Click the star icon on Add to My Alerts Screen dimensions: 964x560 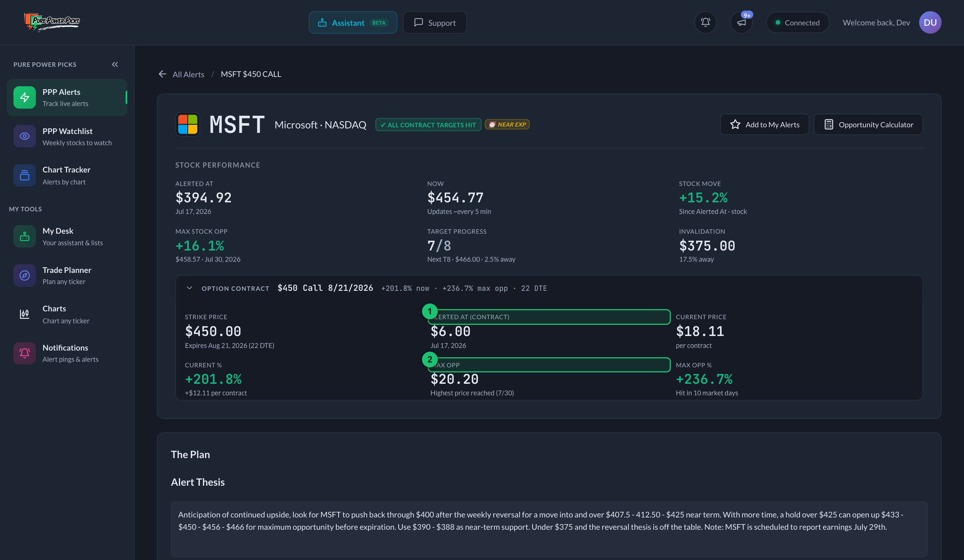pyautogui.click(x=735, y=125)
